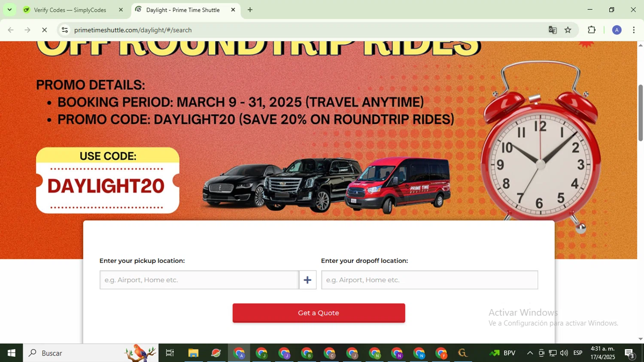Focus the dropoff location input field
This screenshot has width=644, height=362.
click(x=429, y=280)
